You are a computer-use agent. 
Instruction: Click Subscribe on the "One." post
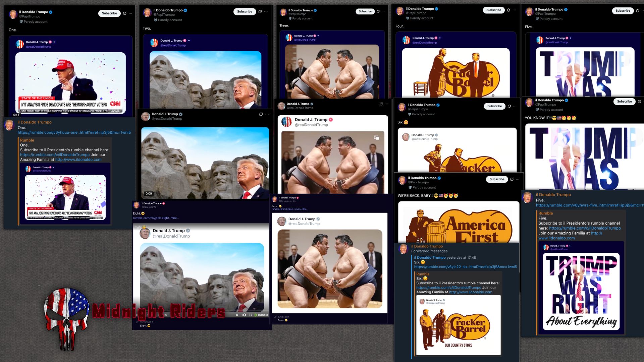109,13
